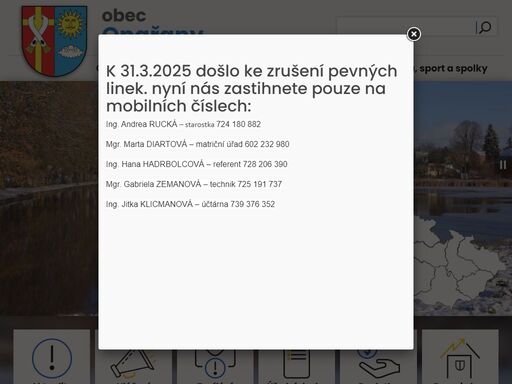Click the house with arrow tile icon
The image size is (512, 384).
[x=460, y=357]
